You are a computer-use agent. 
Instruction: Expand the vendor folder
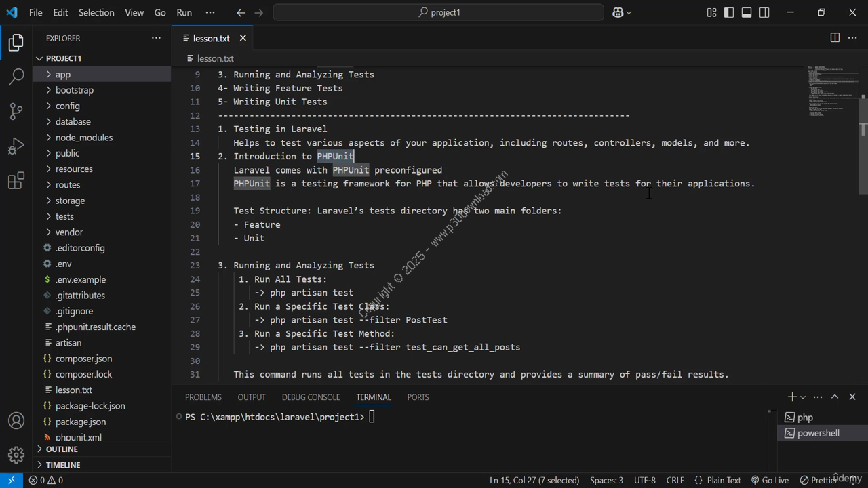[102, 232]
